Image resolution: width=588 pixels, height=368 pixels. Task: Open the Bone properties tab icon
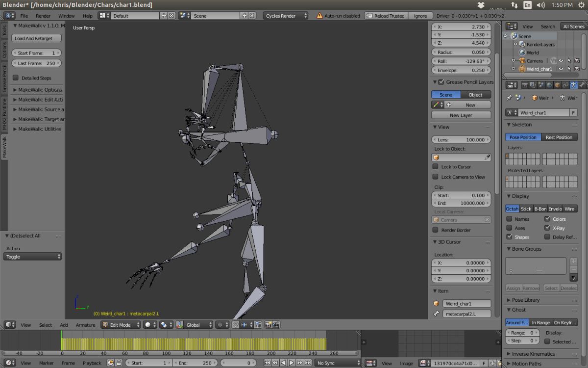click(582, 85)
